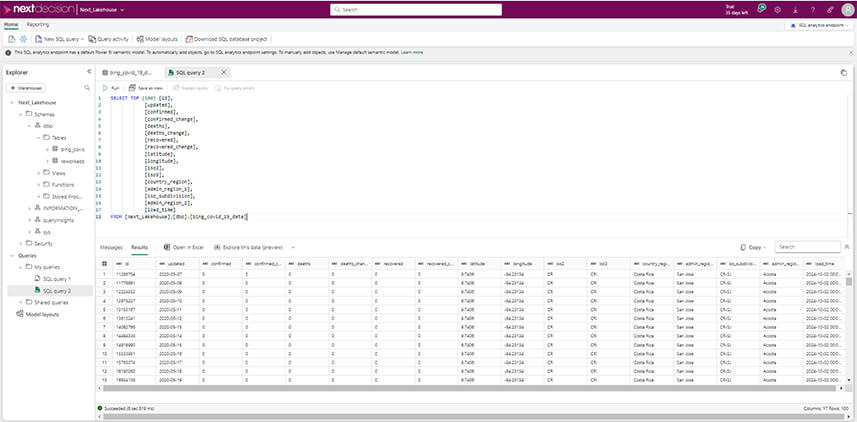
Task: Switch to Messages tab
Action: [111, 247]
